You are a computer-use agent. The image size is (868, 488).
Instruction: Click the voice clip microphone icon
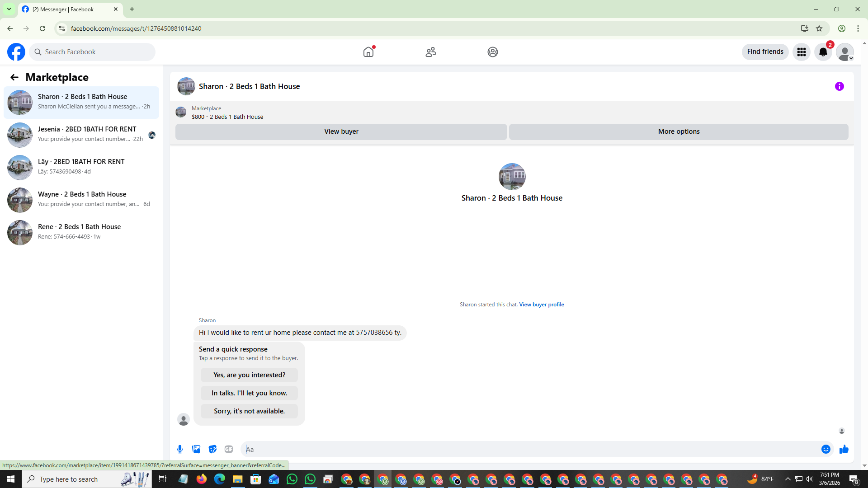coord(180,449)
